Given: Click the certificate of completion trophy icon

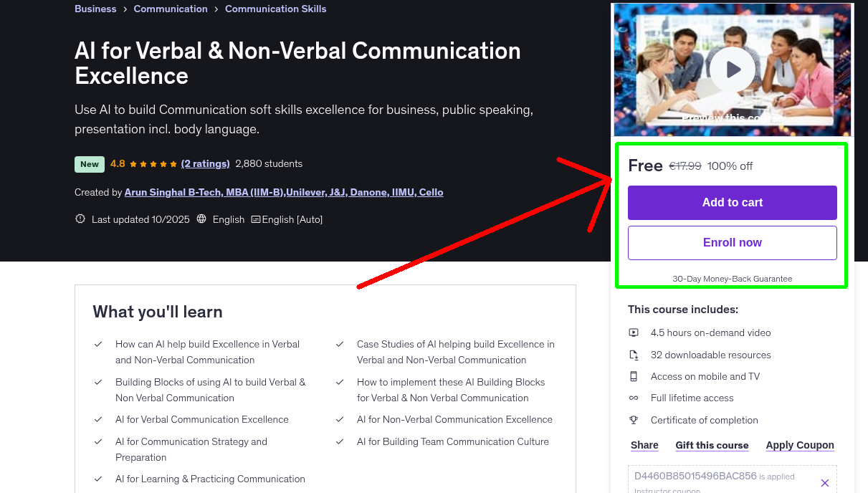Looking at the screenshot, I should 634,420.
